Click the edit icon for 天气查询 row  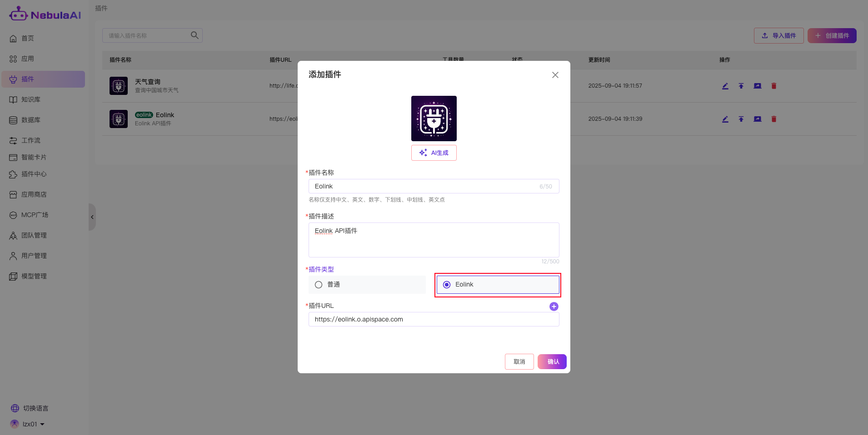coord(725,86)
